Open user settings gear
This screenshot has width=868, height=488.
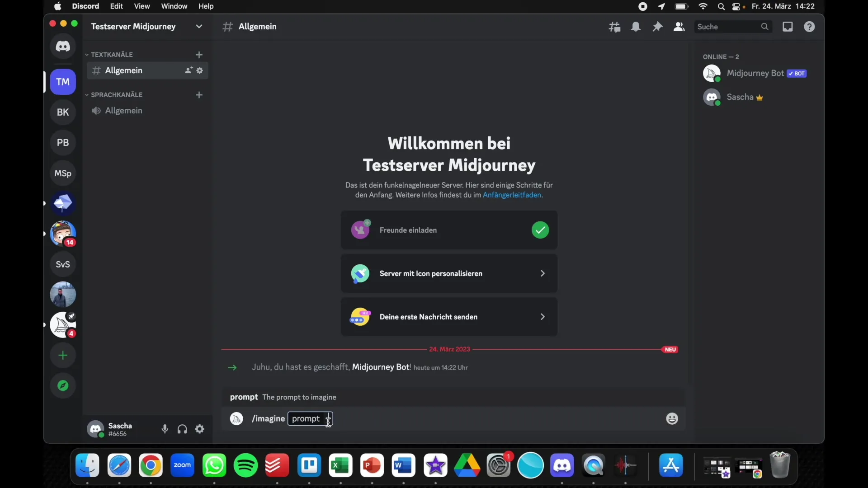click(200, 429)
